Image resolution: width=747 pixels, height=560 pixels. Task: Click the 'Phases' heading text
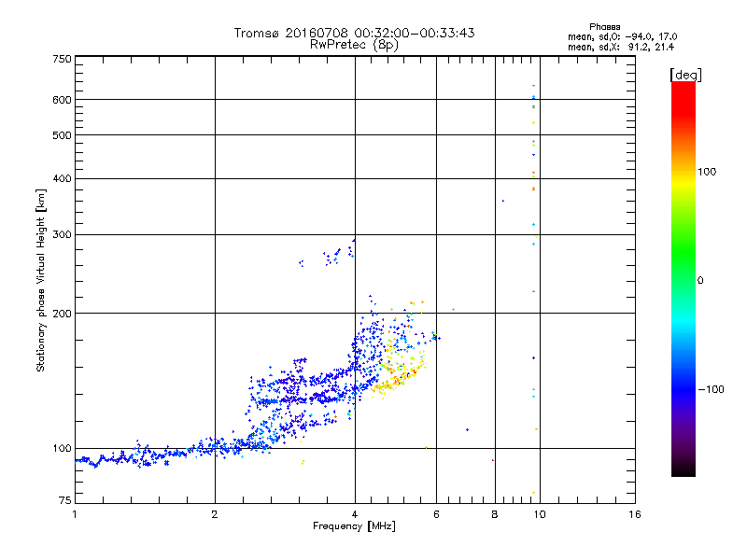tap(604, 27)
